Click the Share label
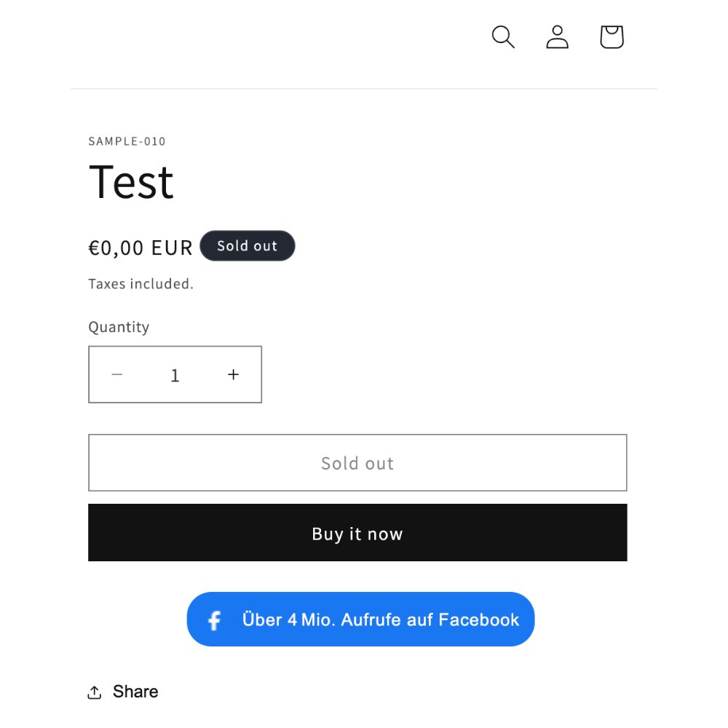Screen dimensions: 728x728 pyautogui.click(x=135, y=692)
